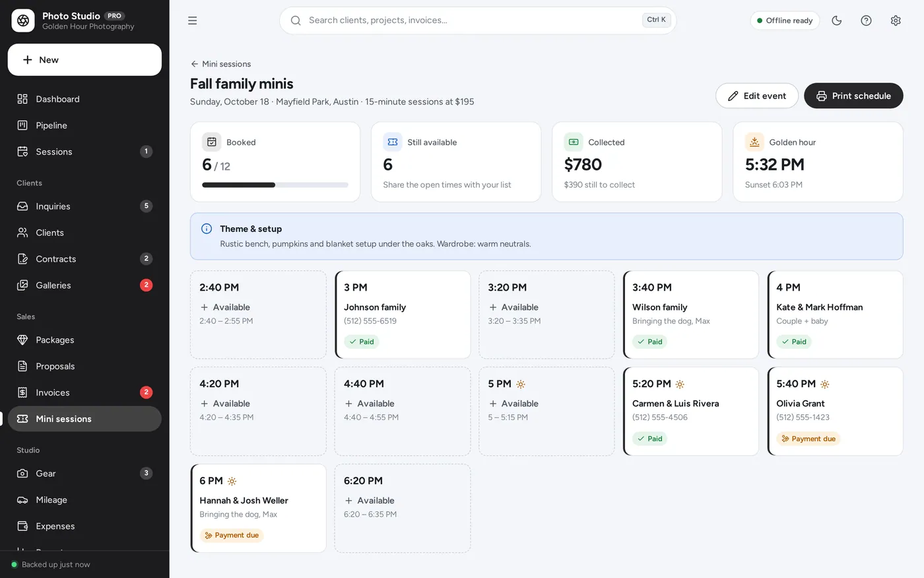The width and height of the screenshot is (924, 578).
Task: Switch to dark mode with the moon icon
Action: point(837,20)
